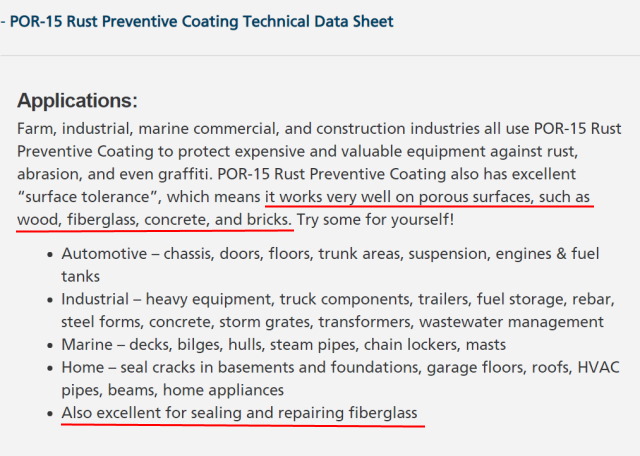Click "Also excellent for sealing and repairing fiberglass"
This screenshot has height=456, width=640.
pos(239,413)
